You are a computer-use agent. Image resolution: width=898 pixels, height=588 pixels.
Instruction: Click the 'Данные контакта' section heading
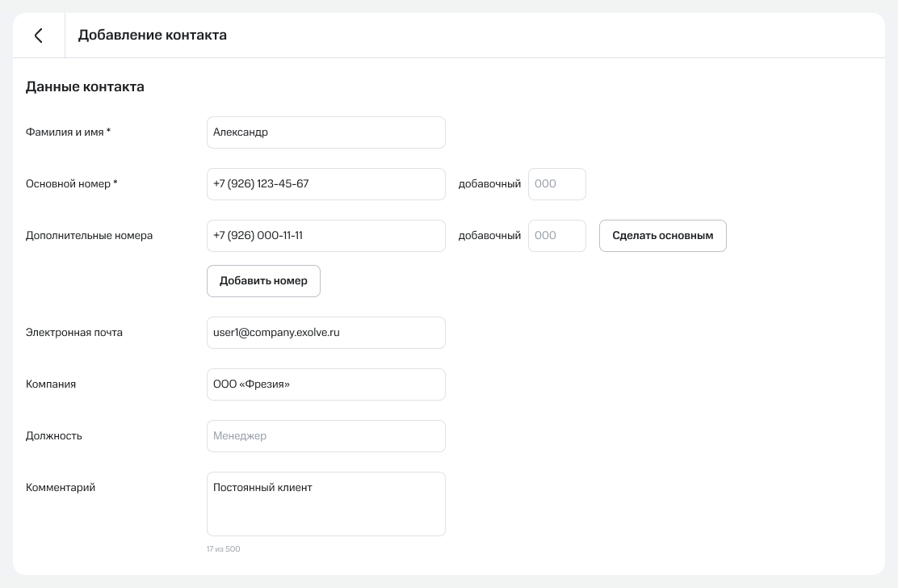pyautogui.click(x=85, y=87)
